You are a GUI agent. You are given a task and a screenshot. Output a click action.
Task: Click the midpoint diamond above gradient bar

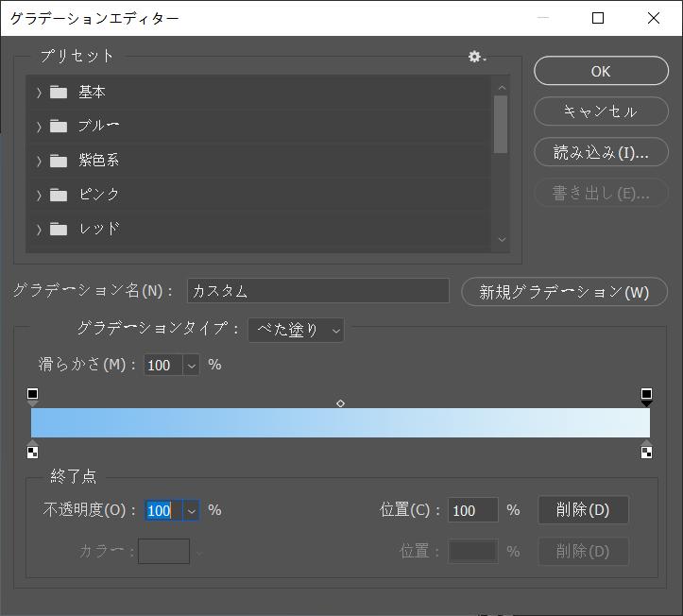[340, 403]
